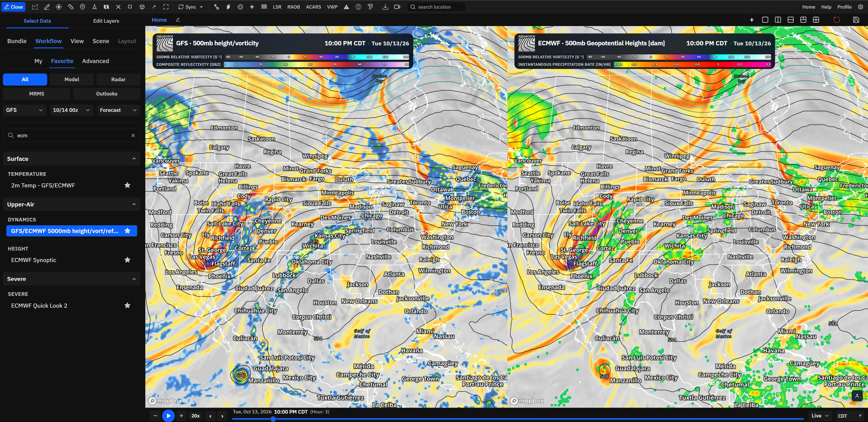Viewport: 868px width, 422px height.
Task: Click the red refresh reset icon
Action: click(836, 20)
